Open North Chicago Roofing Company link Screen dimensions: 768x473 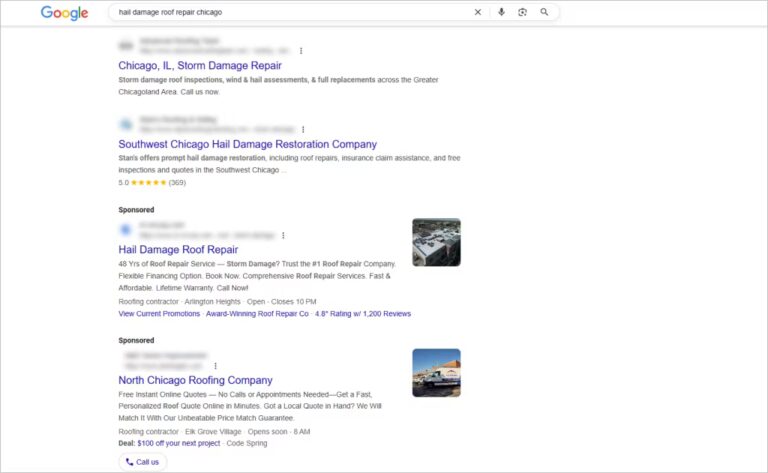(x=195, y=380)
